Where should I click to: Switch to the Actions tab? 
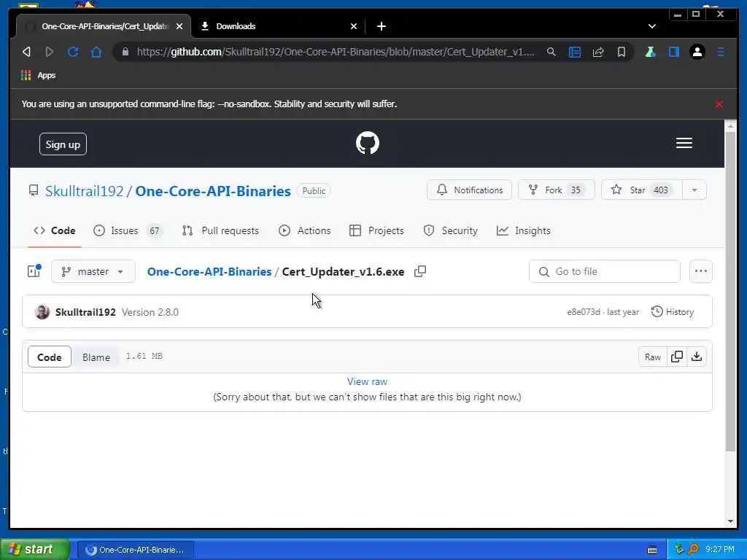coord(305,230)
